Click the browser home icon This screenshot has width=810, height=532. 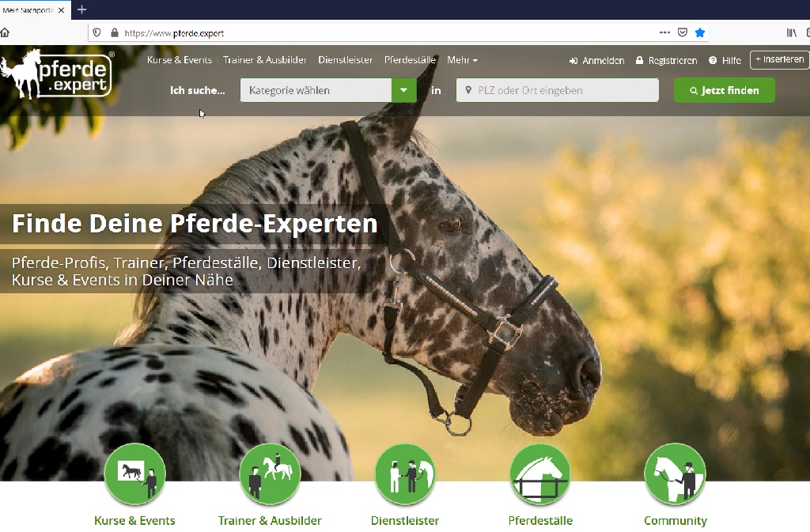[x=5, y=32]
